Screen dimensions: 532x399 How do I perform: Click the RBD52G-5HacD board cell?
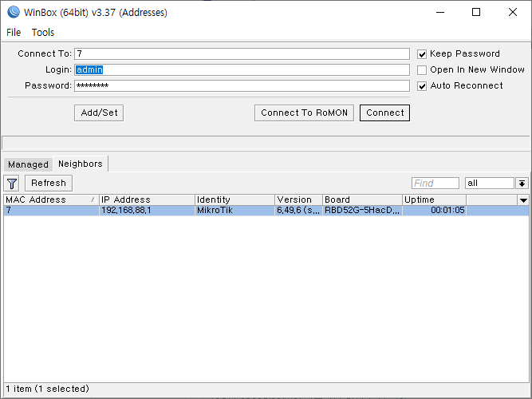(x=362, y=210)
